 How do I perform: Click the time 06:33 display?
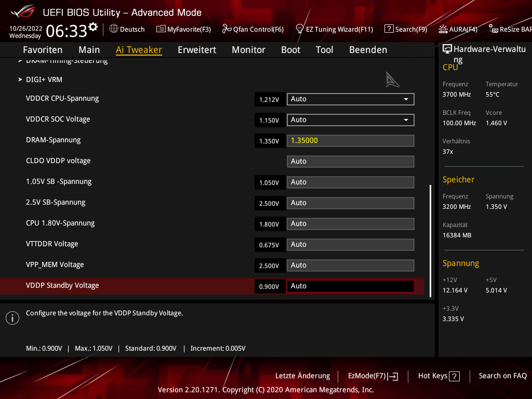click(x=66, y=31)
